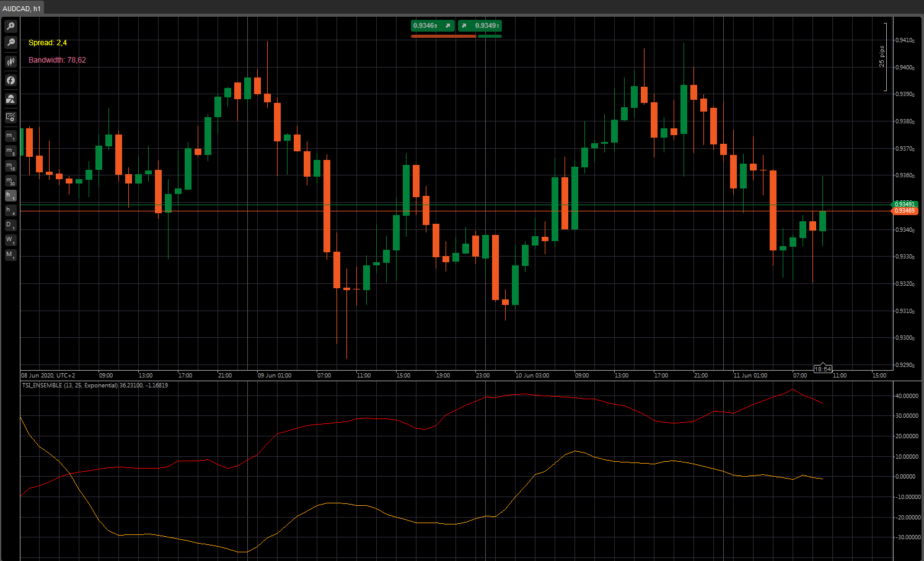Screen dimensions: 924x561
Task: Switch to the M1 monthly timeframe
Action: [11, 255]
